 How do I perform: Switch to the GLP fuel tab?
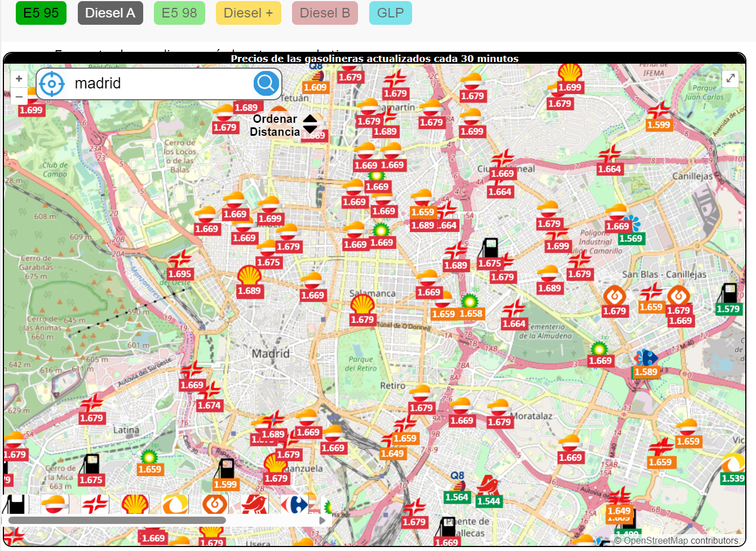pyautogui.click(x=390, y=13)
